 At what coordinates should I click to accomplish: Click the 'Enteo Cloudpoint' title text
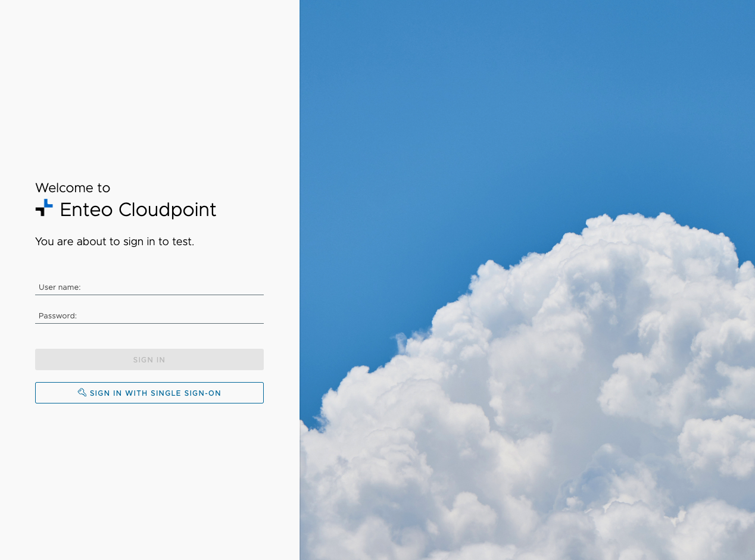(138, 209)
